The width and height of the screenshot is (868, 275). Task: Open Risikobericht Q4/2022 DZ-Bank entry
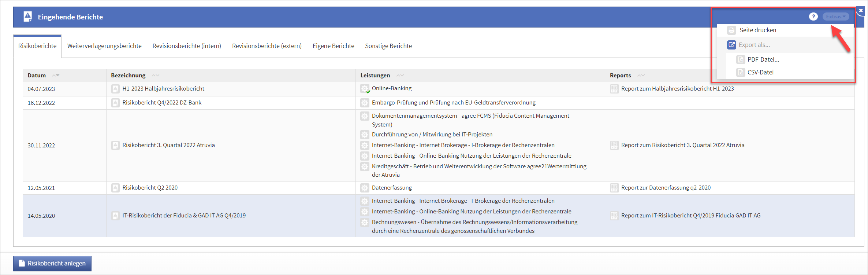pos(162,103)
